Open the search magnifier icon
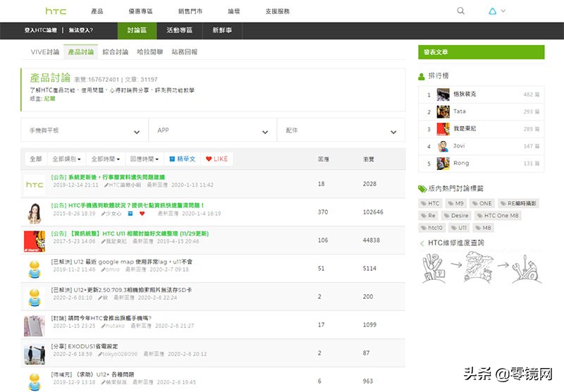 (460, 11)
